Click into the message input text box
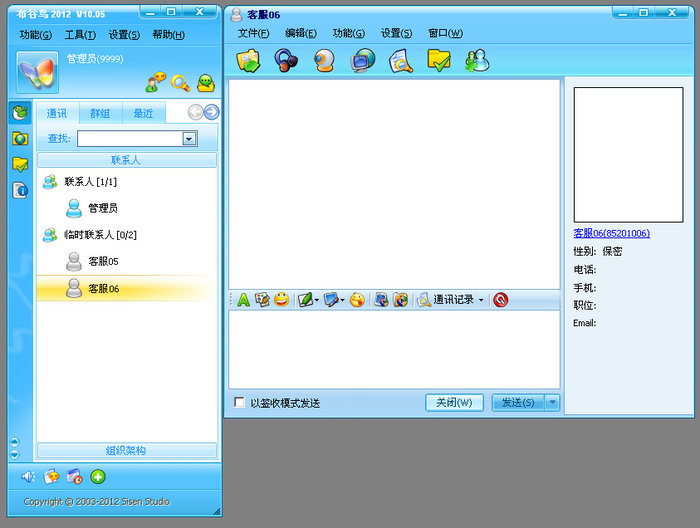700x528 pixels. tap(394, 349)
